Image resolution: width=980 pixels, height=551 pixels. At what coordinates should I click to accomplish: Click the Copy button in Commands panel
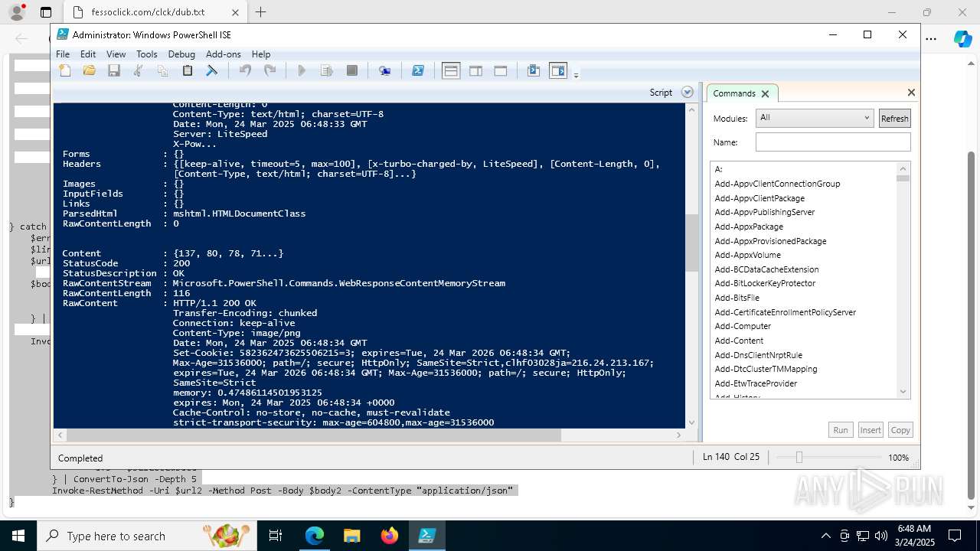900,430
